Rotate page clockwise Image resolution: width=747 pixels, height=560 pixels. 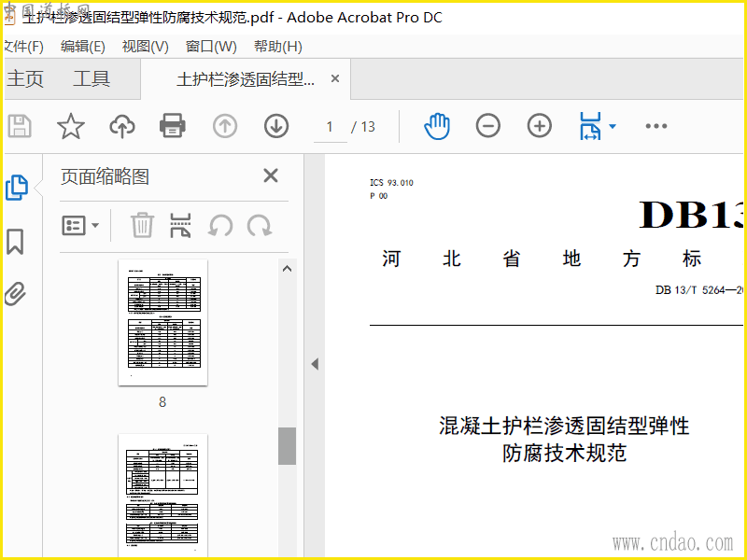point(260,225)
